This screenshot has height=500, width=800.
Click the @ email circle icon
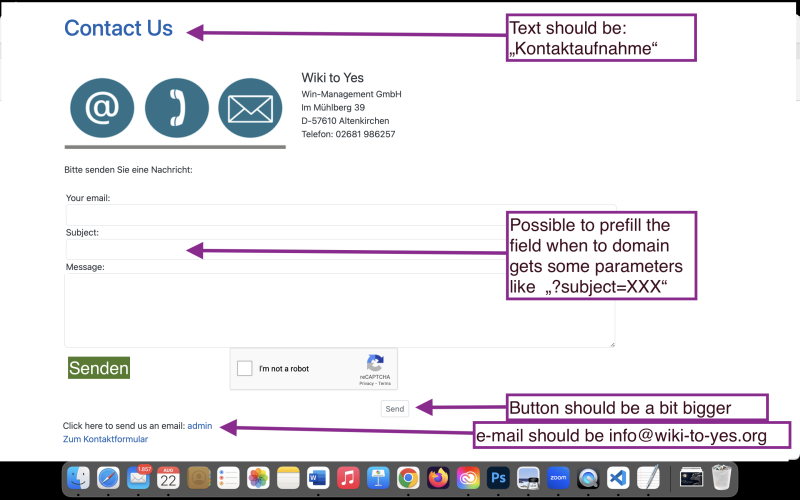(101, 108)
